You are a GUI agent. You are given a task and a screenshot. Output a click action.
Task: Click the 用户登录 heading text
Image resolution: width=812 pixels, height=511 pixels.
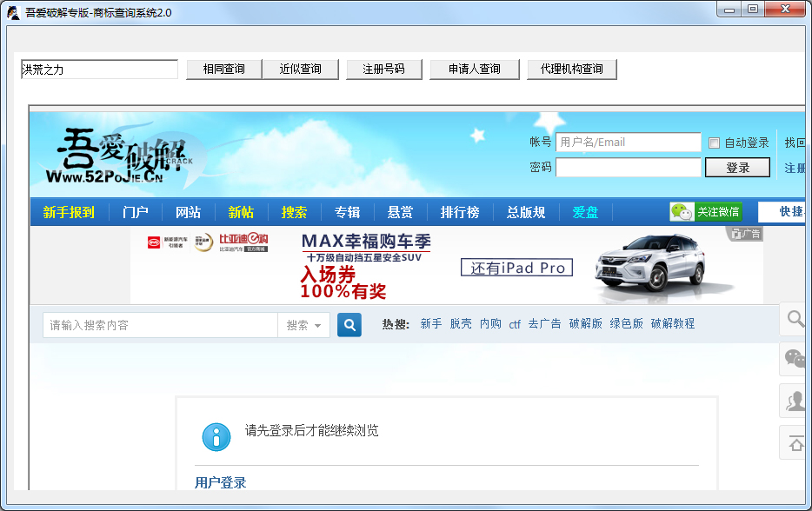click(221, 483)
